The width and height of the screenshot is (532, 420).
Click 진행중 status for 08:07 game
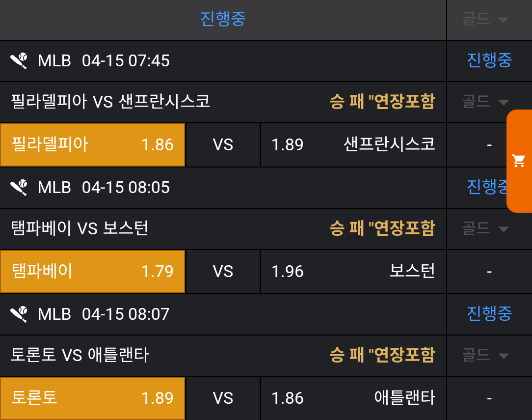[x=489, y=313]
